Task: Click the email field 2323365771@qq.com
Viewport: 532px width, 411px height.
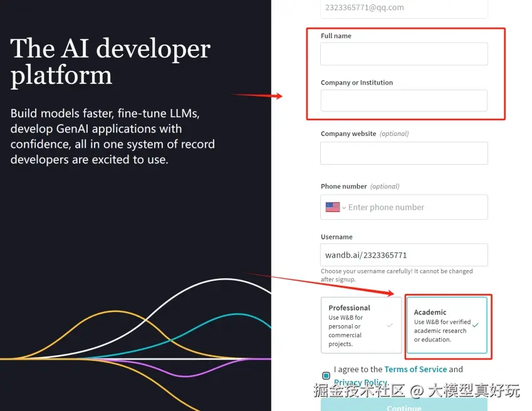Action: (404, 8)
